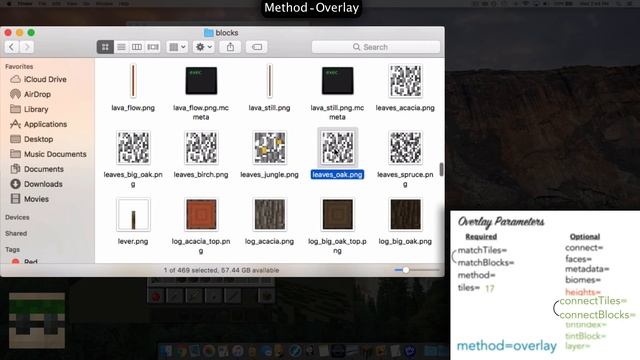This screenshot has width=640, height=360.
Task: Go back with the Finder back arrow
Action: tap(12, 47)
